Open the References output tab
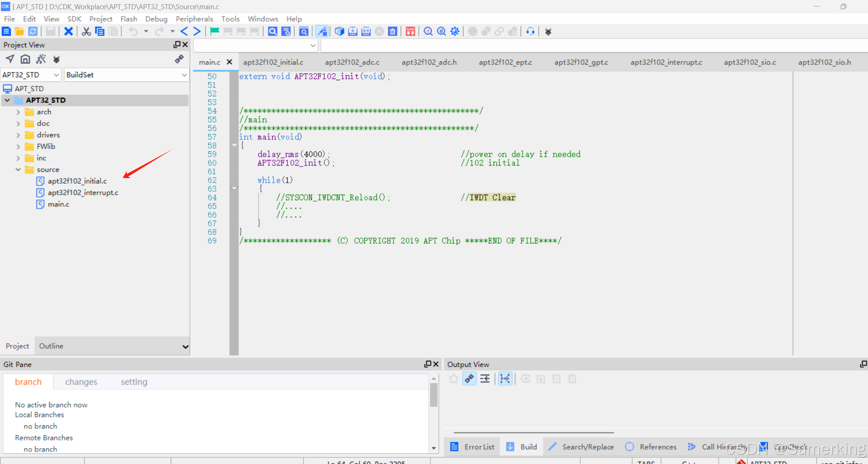868x464 pixels. pos(651,447)
